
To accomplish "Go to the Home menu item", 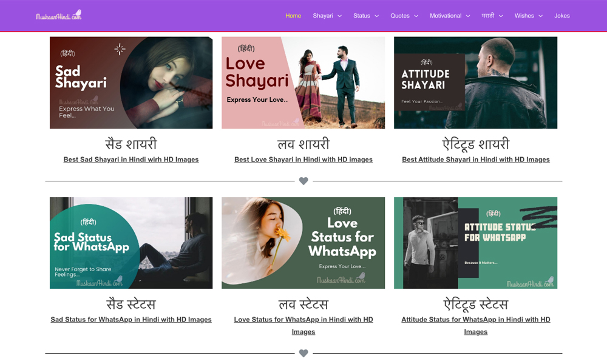I will (x=293, y=16).
